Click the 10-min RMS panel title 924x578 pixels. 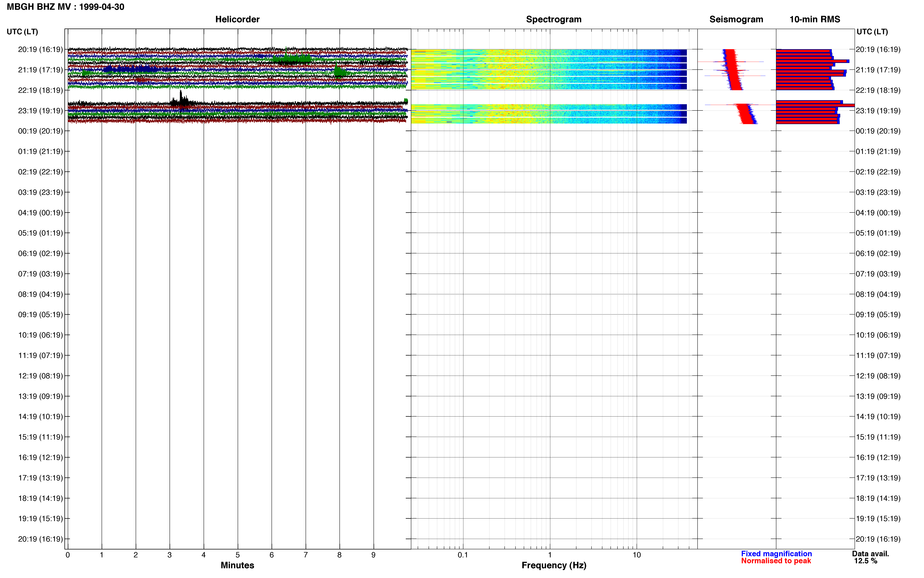[x=815, y=19]
